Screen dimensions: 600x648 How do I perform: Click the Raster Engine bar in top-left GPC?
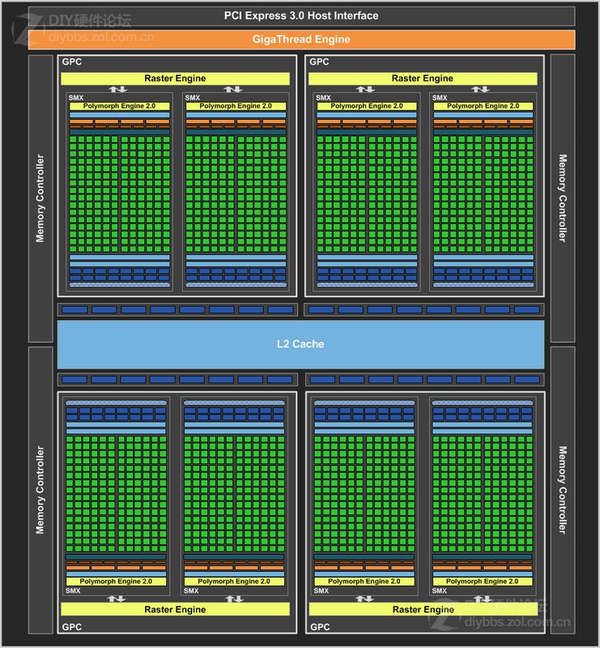(175, 79)
